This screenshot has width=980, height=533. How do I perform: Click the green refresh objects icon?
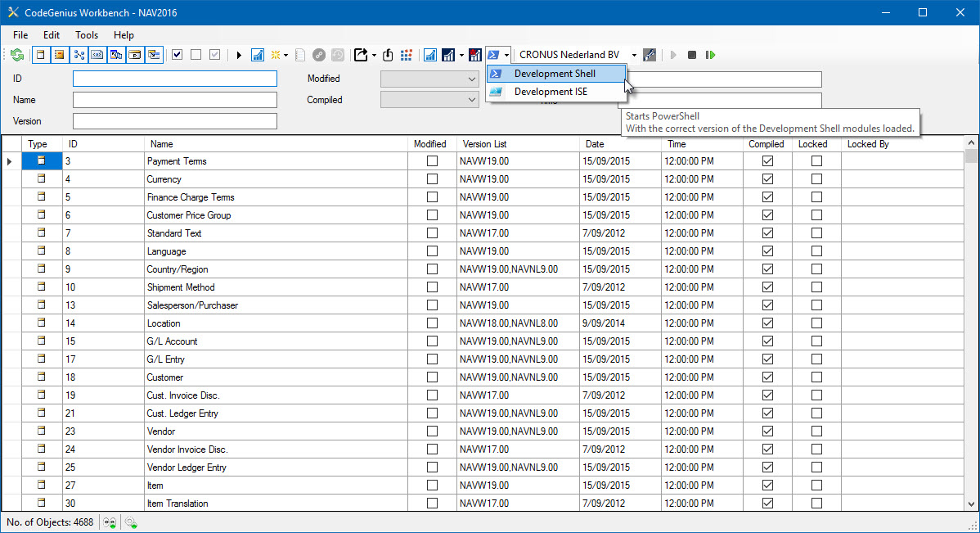click(17, 55)
